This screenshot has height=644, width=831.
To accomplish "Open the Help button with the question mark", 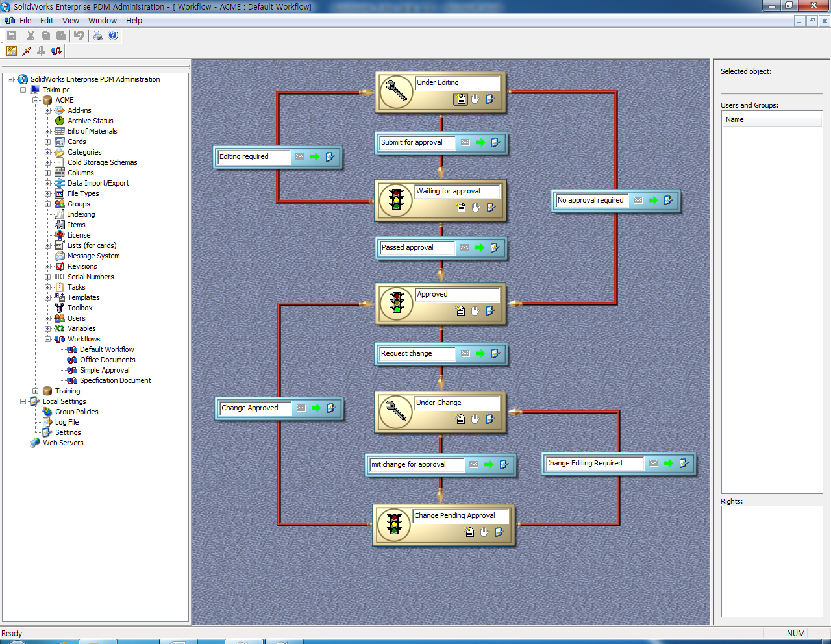I will 114,36.
